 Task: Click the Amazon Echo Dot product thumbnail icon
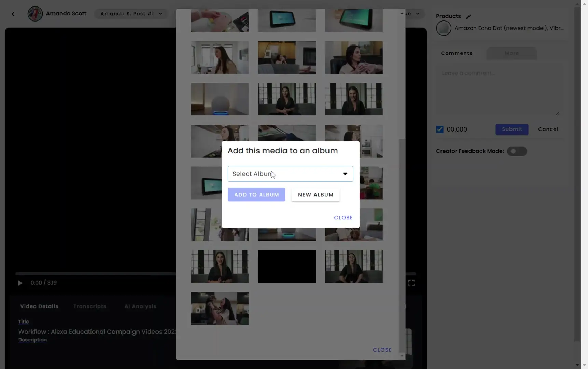pyautogui.click(x=444, y=28)
